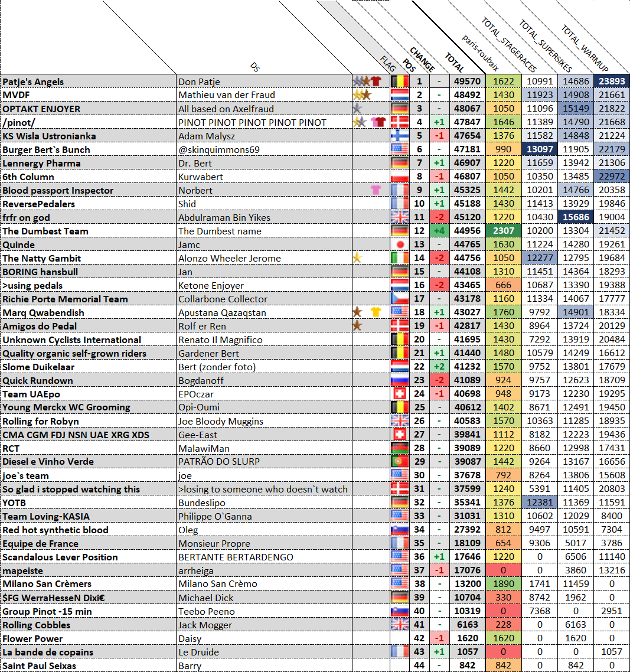This screenshot has width=630, height=672.
Task: Select the stageraces cell 12381 in YOTB row
Action: [540, 503]
